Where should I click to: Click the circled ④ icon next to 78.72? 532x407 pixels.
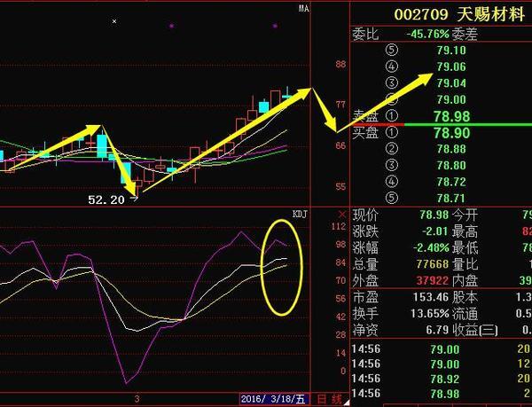pos(392,181)
